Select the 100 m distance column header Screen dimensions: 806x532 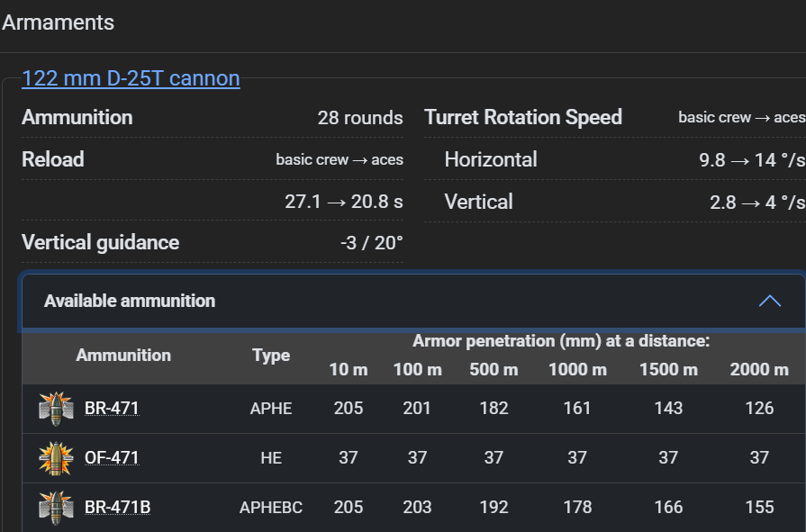tap(416, 370)
